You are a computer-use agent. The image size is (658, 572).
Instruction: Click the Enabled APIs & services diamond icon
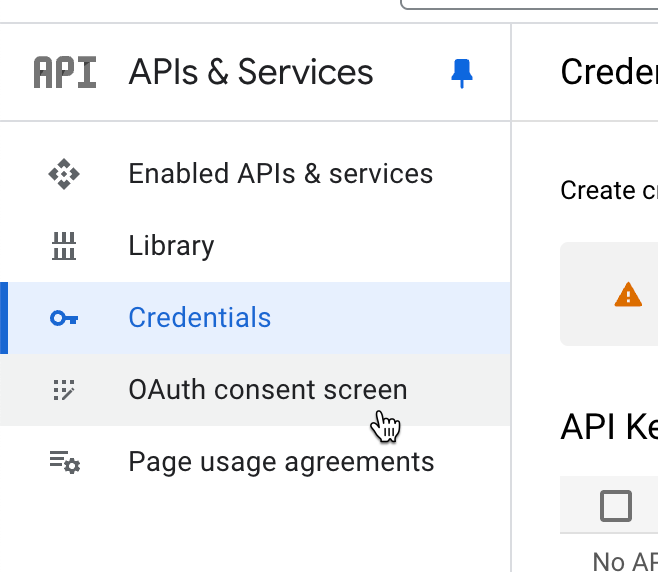pyautogui.click(x=64, y=174)
